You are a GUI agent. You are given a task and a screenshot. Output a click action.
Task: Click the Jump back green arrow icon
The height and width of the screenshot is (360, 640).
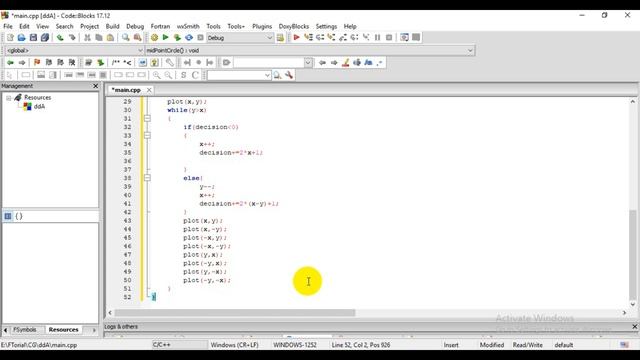(10, 62)
